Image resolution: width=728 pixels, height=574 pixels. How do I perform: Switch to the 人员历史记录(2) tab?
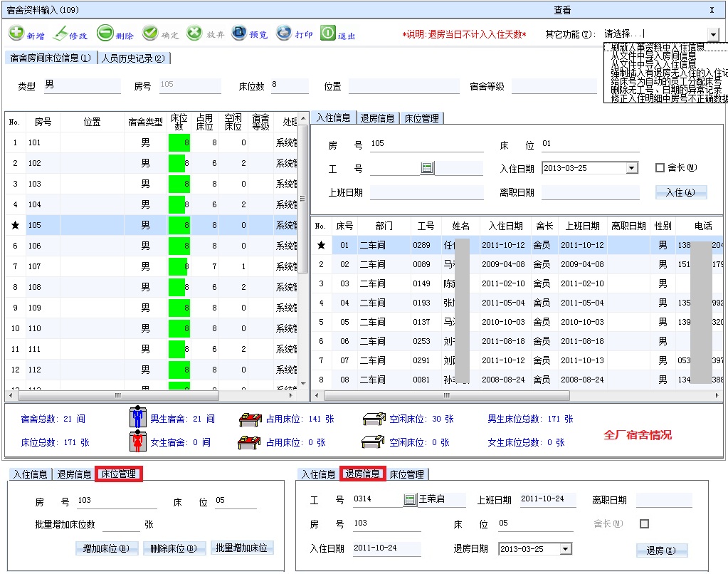pos(133,58)
